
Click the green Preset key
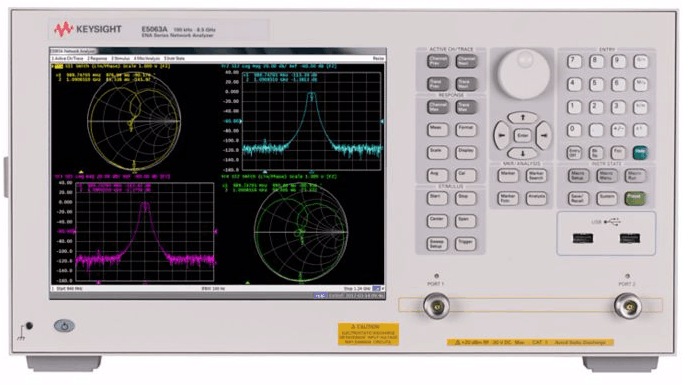pos(635,198)
